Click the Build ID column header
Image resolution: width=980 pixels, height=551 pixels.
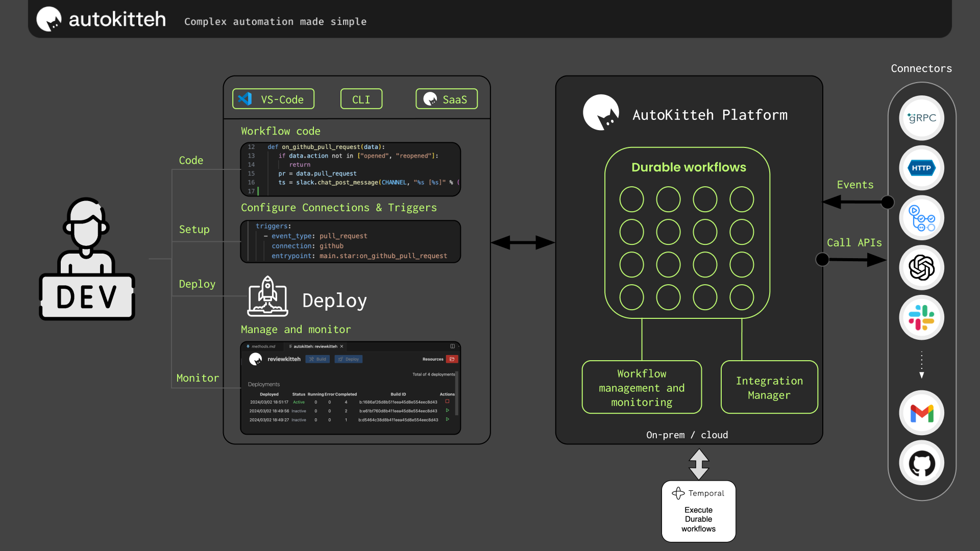click(398, 394)
